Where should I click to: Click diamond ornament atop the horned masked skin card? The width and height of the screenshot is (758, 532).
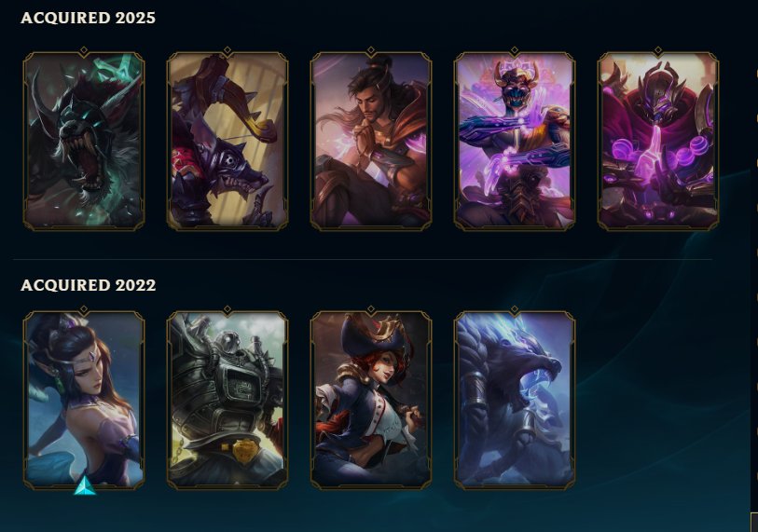(x=515, y=50)
